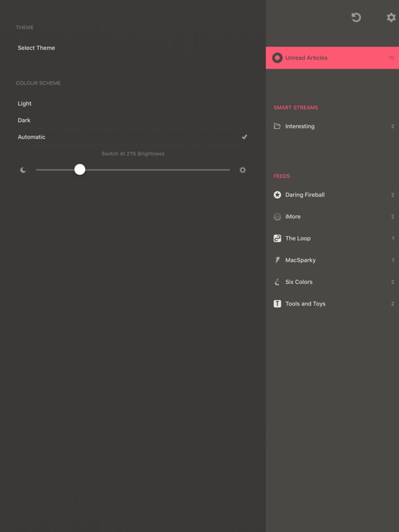
Task: Select the Light colour scheme
Action: click(x=132, y=103)
